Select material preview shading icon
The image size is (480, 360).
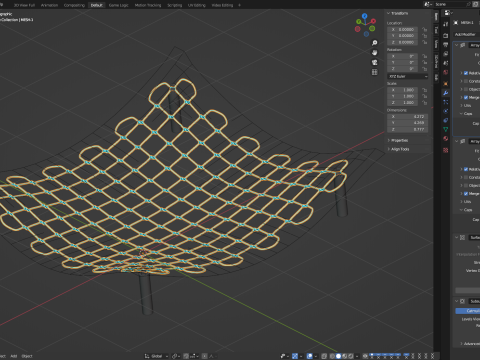point(345,356)
